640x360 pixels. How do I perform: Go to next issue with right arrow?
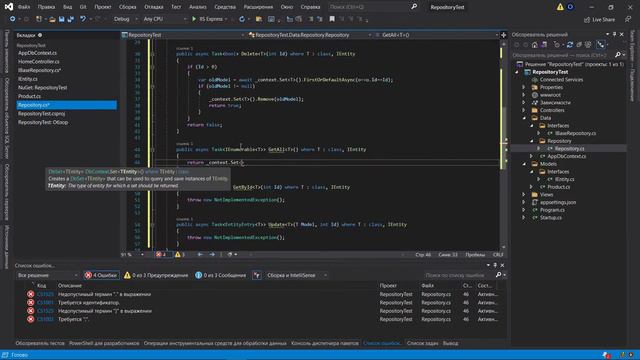point(212,255)
